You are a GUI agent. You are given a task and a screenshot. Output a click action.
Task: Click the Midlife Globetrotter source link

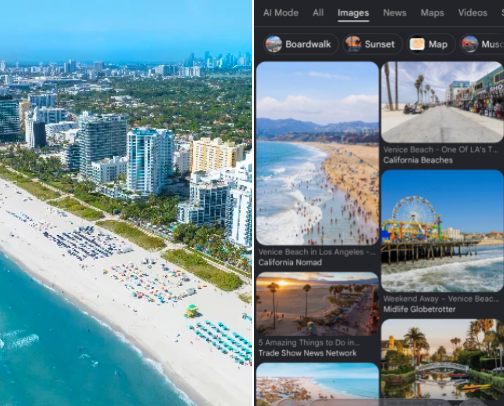click(419, 309)
